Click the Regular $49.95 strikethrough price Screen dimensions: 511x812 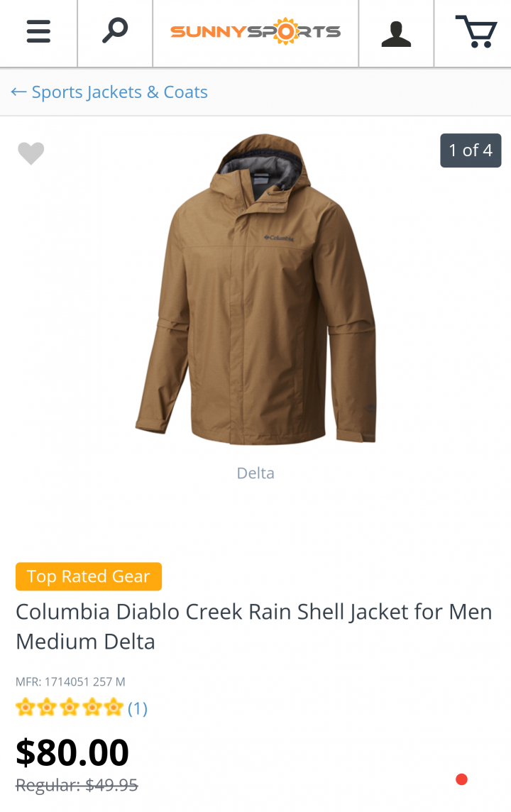click(77, 785)
